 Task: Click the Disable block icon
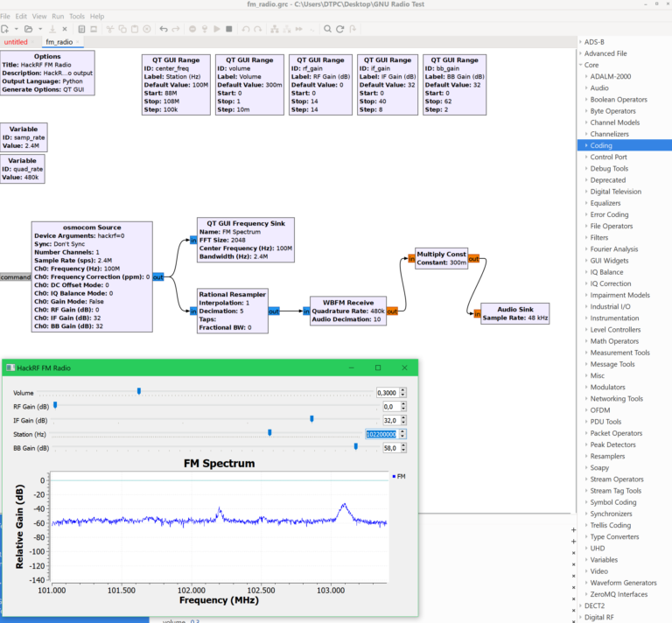tap(287, 29)
